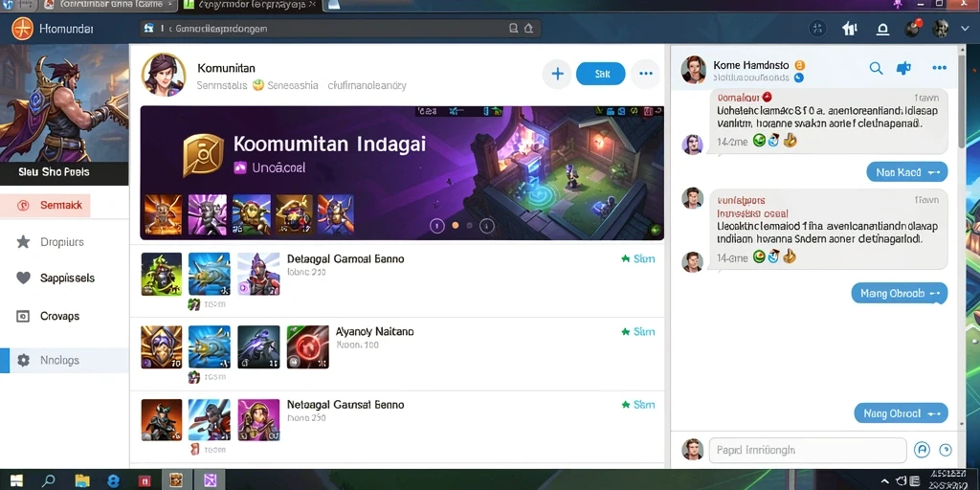Select the last carousel indicator on banner

pos(487,226)
